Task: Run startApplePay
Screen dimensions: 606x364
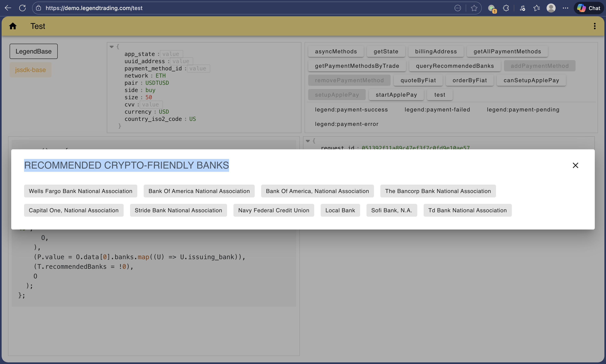Action: 396,95
